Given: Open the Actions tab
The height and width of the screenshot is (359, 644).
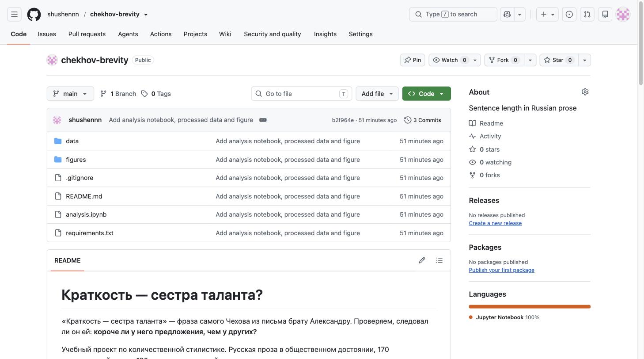Looking at the screenshot, I should 161,34.
